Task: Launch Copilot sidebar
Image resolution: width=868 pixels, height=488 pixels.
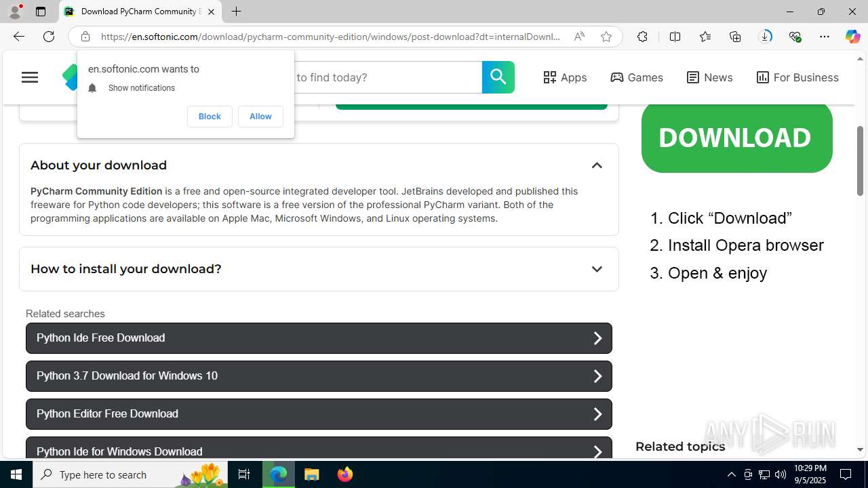Action: click(x=852, y=37)
